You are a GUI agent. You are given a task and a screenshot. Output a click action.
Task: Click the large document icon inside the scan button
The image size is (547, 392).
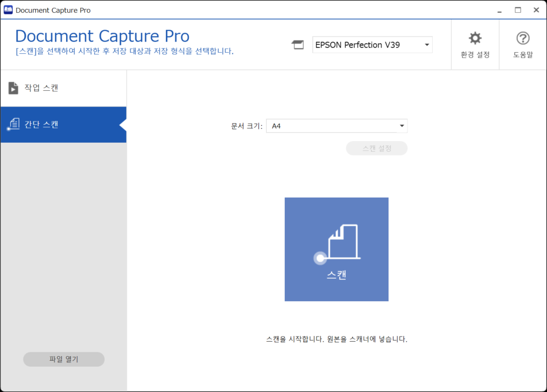pos(342,241)
